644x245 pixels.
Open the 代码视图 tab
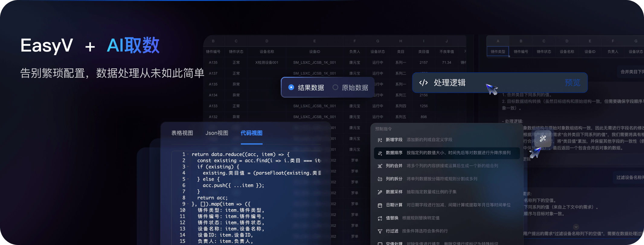(252, 133)
